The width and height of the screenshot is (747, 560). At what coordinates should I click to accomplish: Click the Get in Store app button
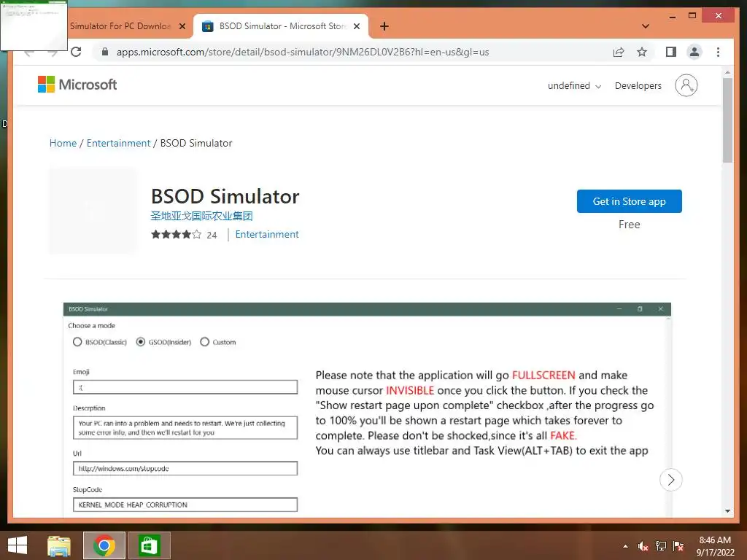629,201
